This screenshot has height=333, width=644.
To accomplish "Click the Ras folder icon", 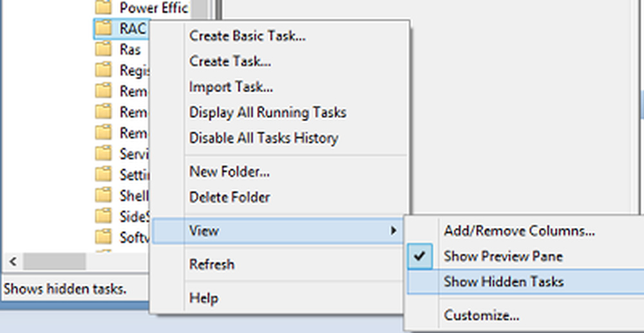I will pyautogui.click(x=103, y=49).
